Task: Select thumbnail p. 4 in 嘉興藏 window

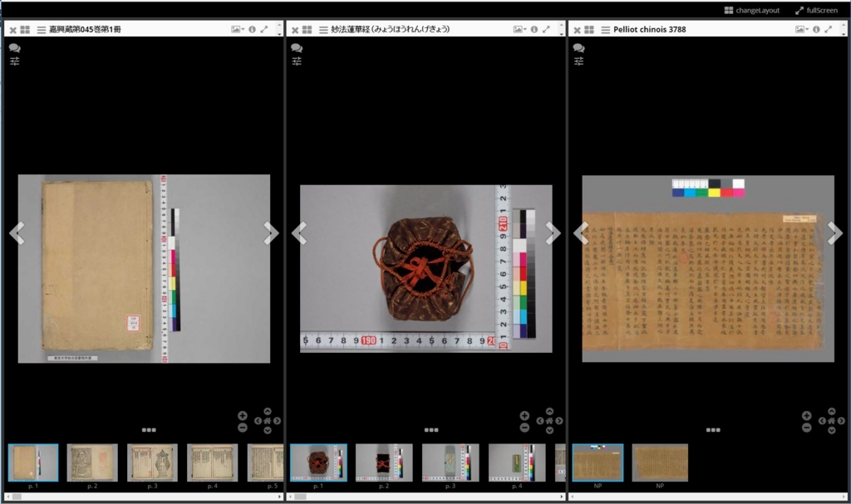Action: point(212,462)
